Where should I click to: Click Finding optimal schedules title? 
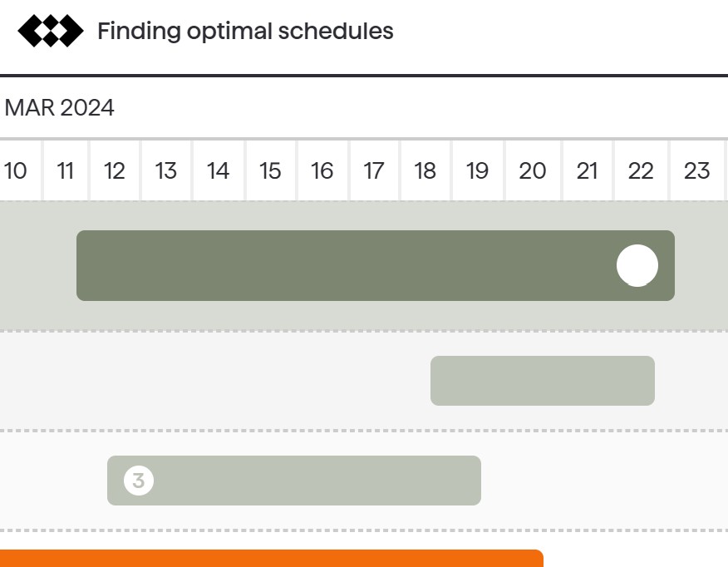click(x=245, y=31)
